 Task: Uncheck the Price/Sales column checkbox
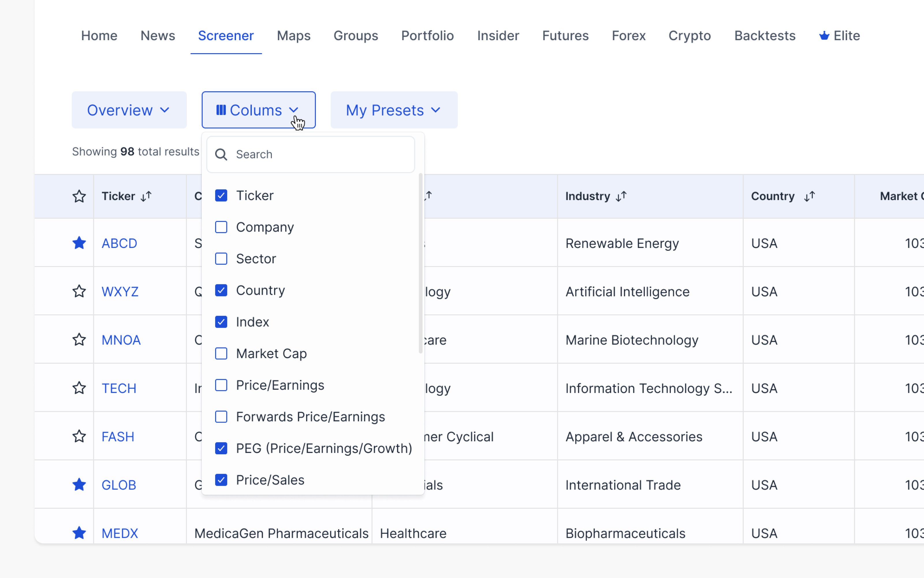coord(221,480)
